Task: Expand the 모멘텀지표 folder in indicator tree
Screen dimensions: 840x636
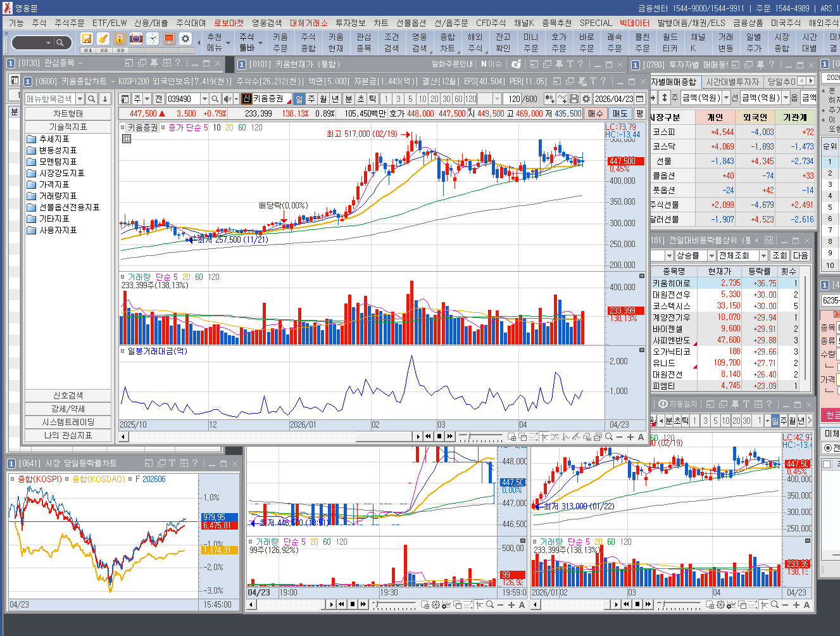Action: (52, 162)
